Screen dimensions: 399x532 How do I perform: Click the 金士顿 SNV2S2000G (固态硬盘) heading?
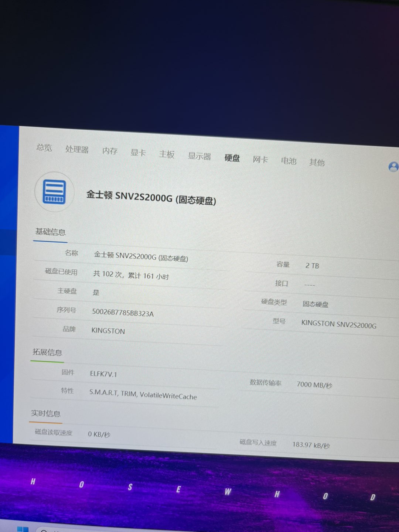[x=151, y=197]
